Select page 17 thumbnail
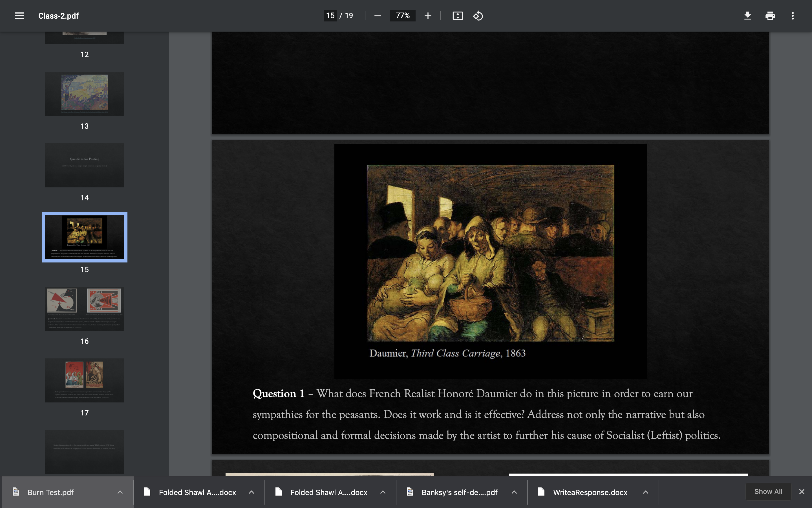This screenshot has height=508, width=812. click(85, 380)
